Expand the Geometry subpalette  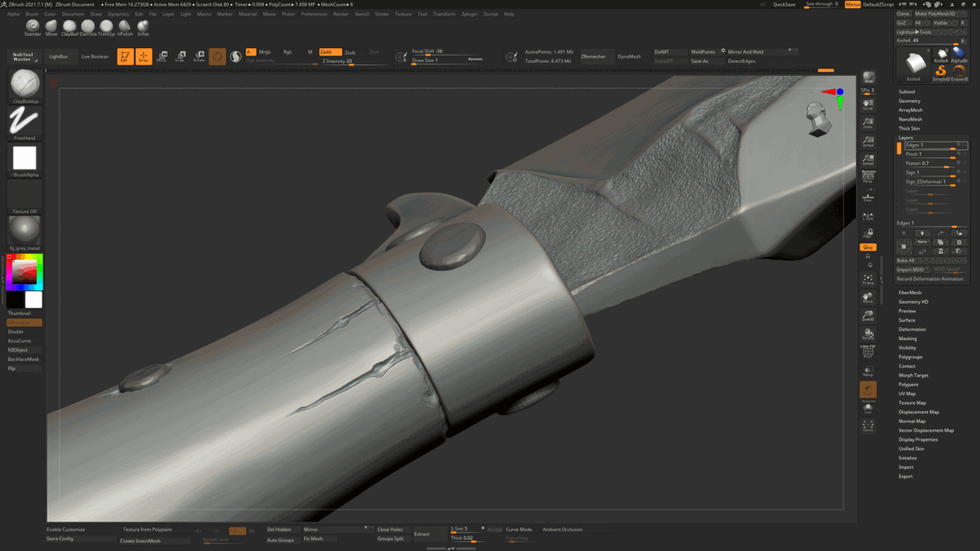pyautogui.click(x=911, y=101)
